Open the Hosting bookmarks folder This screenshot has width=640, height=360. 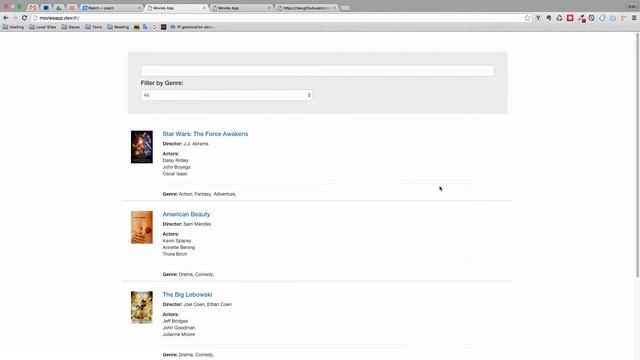[13, 27]
